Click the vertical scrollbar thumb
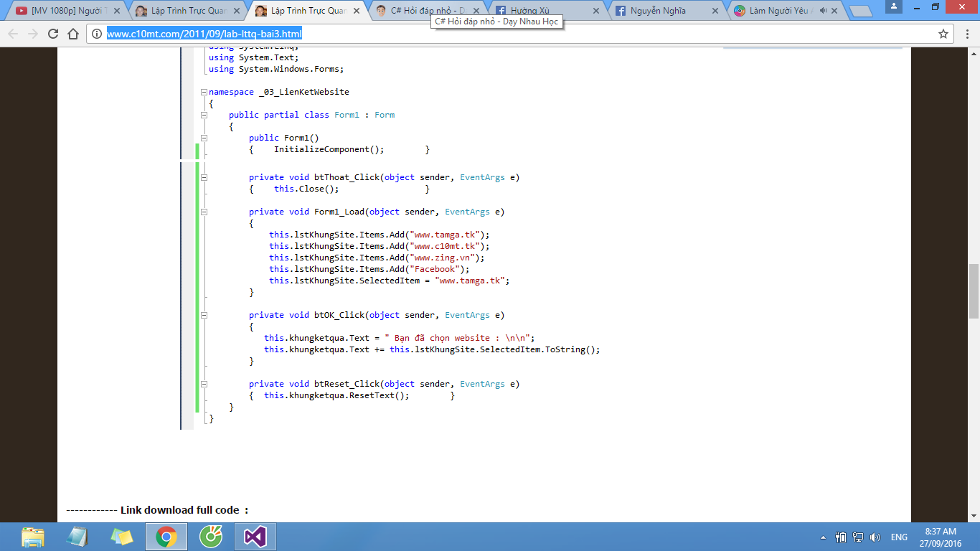980x551 pixels. [x=974, y=291]
